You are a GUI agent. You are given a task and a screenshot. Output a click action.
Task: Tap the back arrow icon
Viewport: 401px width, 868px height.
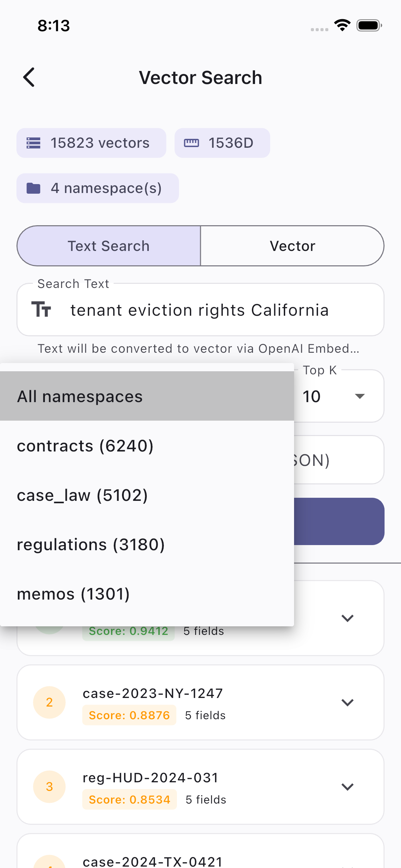pyautogui.click(x=29, y=77)
